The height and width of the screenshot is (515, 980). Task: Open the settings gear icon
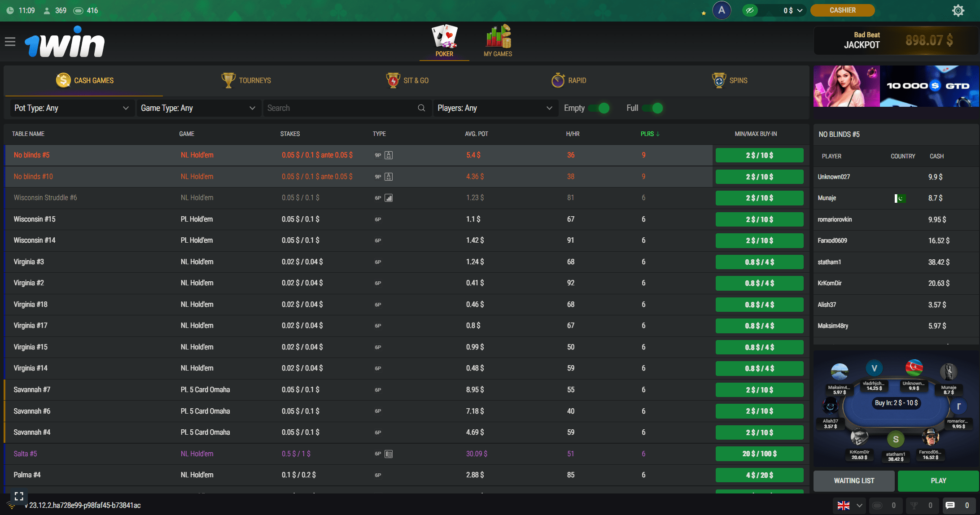pyautogui.click(x=958, y=10)
